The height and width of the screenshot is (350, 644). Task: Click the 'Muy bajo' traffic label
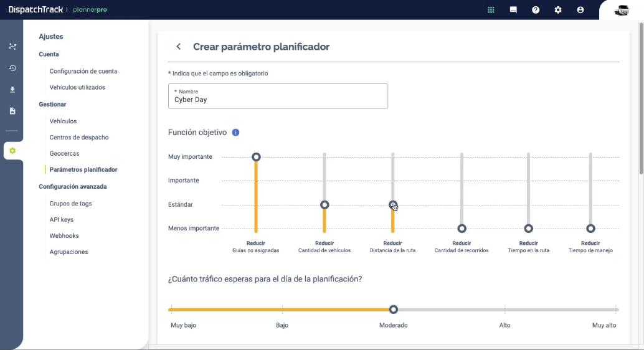(x=183, y=325)
